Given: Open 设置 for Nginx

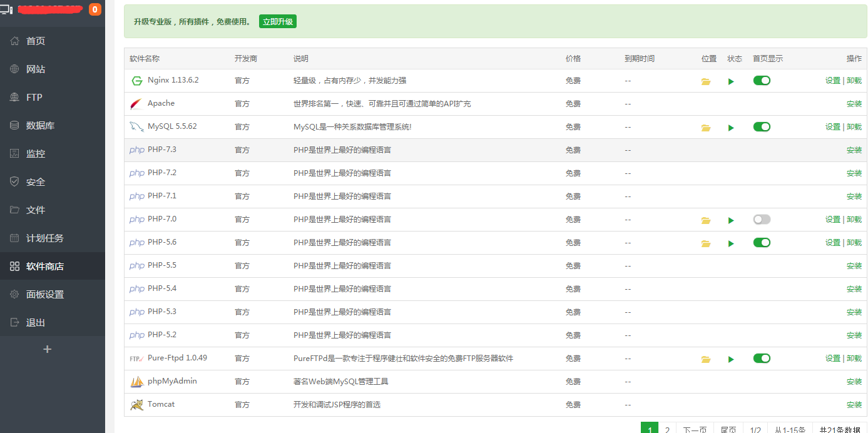Looking at the screenshot, I should (832, 81).
